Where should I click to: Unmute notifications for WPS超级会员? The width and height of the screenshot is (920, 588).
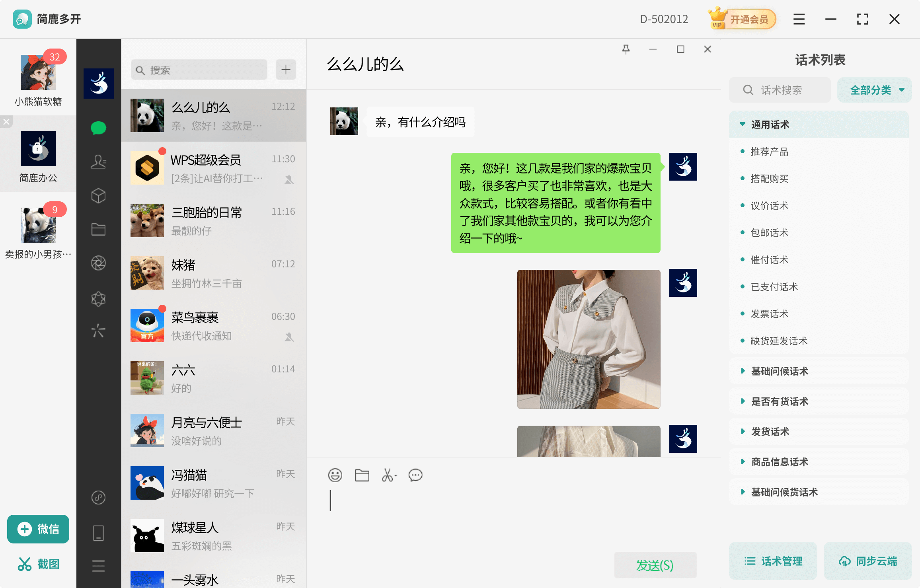(x=289, y=179)
